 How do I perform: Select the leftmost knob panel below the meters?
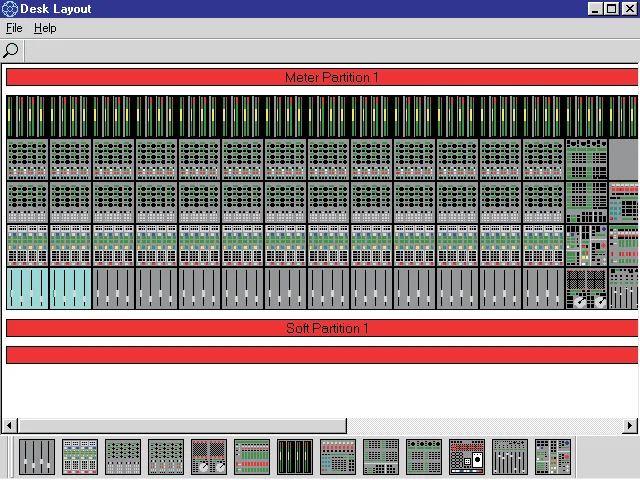tap(27, 160)
